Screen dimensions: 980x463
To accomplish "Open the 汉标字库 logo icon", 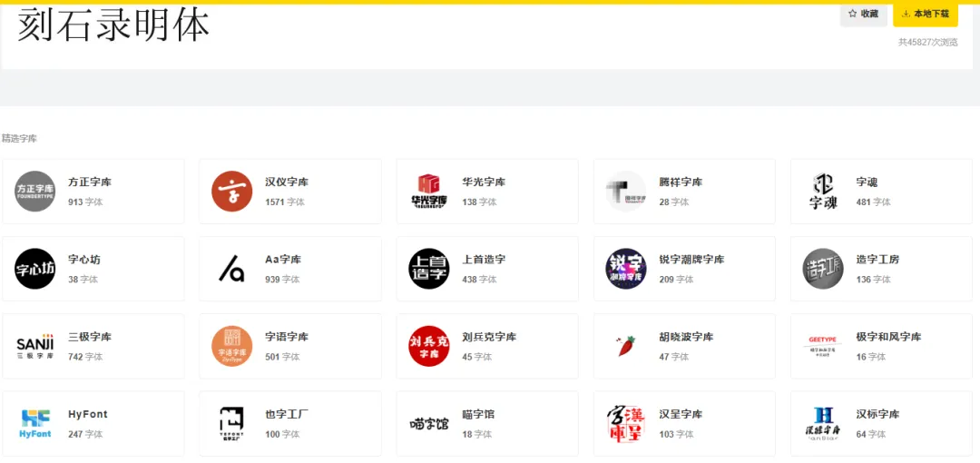I will click(823, 424).
